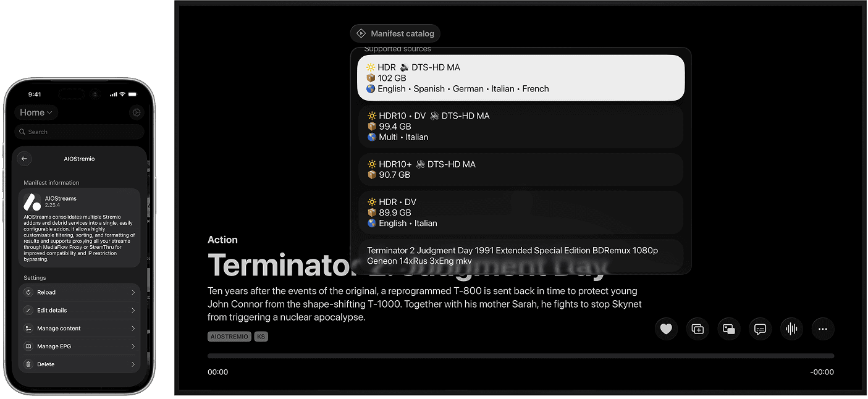Open the Home dropdown on the phone
This screenshot has height=399, width=868.
point(36,112)
